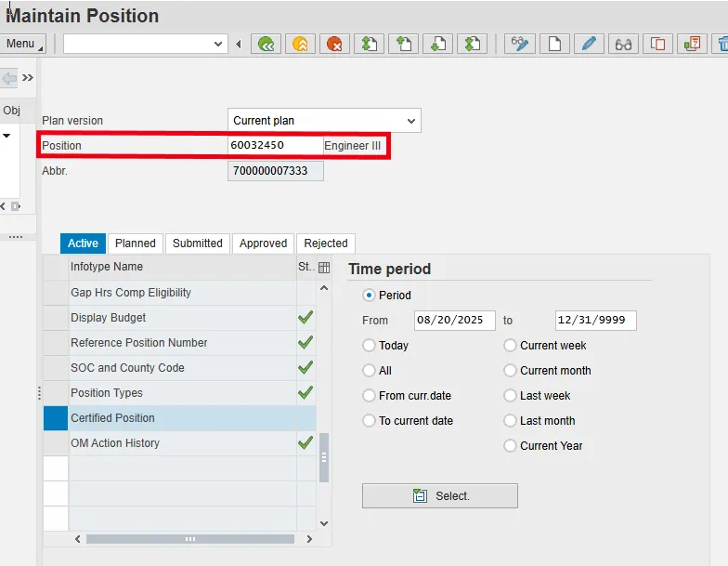Select the SOC and County Code row
Image resolution: width=728 pixels, height=566 pixels.
click(x=180, y=368)
